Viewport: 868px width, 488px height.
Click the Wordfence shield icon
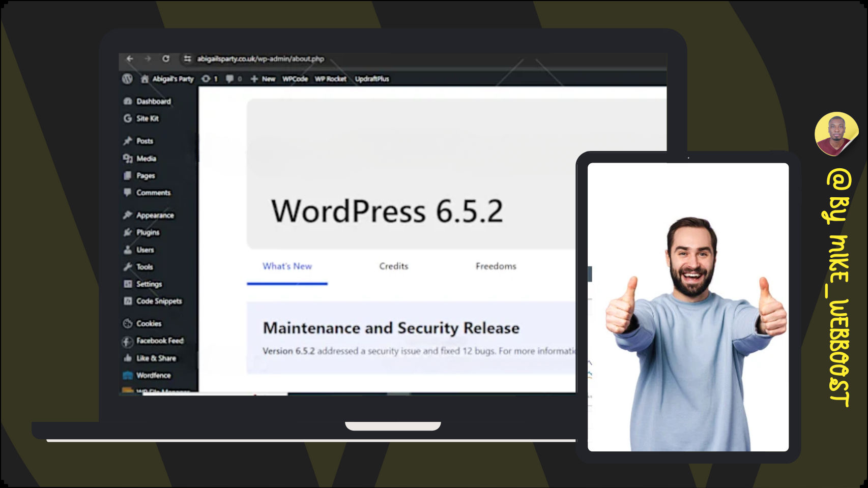click(x=128, y=376)
